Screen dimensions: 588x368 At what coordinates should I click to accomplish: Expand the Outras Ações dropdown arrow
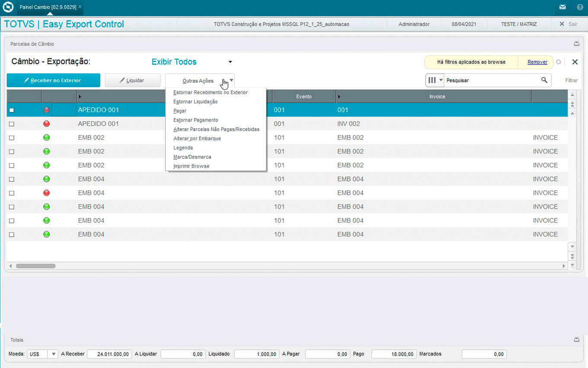[x=231, y=80]
